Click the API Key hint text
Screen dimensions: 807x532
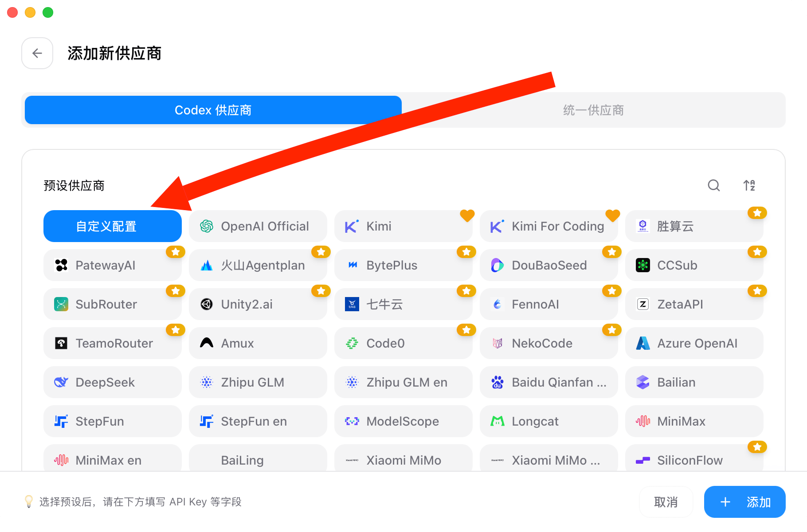(x=141, y=502)
